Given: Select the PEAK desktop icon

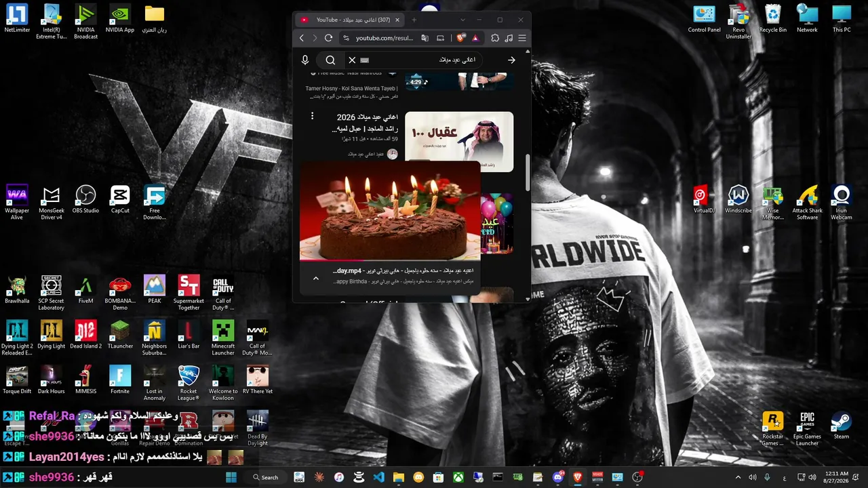Looking at the screenshot, I should tap(155, 290).
